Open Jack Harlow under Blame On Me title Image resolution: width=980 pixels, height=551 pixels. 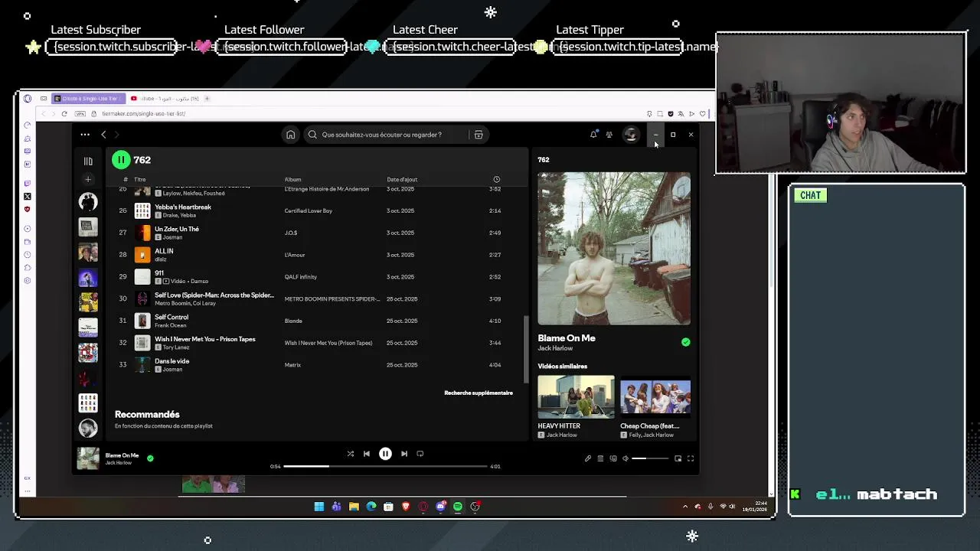click(x=555, y=349)
